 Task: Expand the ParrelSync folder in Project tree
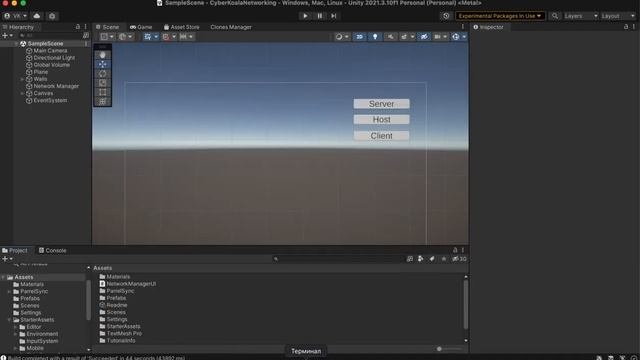[9, 291]
